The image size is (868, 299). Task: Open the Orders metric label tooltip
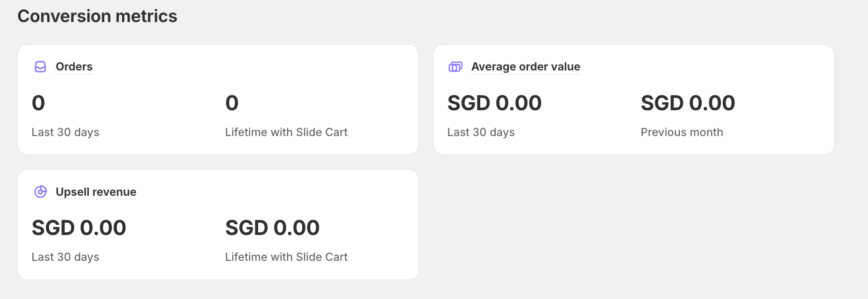tap(74, 67)
